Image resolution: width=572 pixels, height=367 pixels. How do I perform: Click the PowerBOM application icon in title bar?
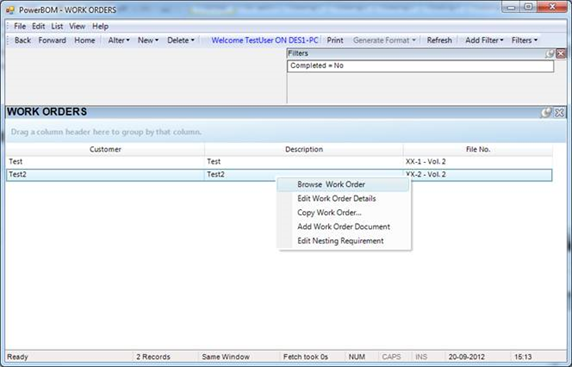point(10,10)
